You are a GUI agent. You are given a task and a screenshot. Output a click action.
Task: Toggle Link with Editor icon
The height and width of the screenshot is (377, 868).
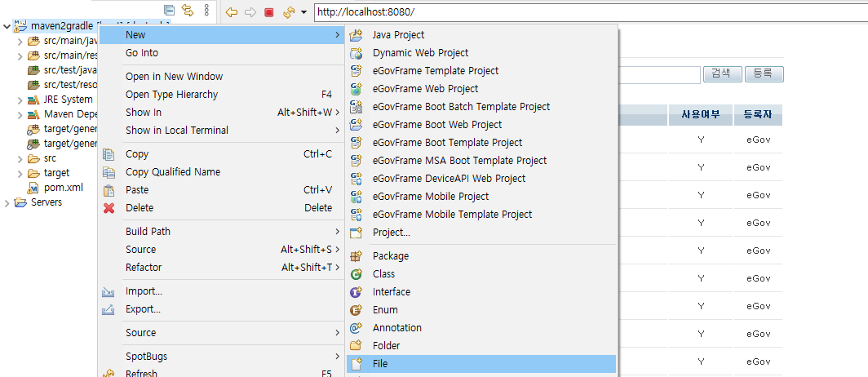click(187, 11)
